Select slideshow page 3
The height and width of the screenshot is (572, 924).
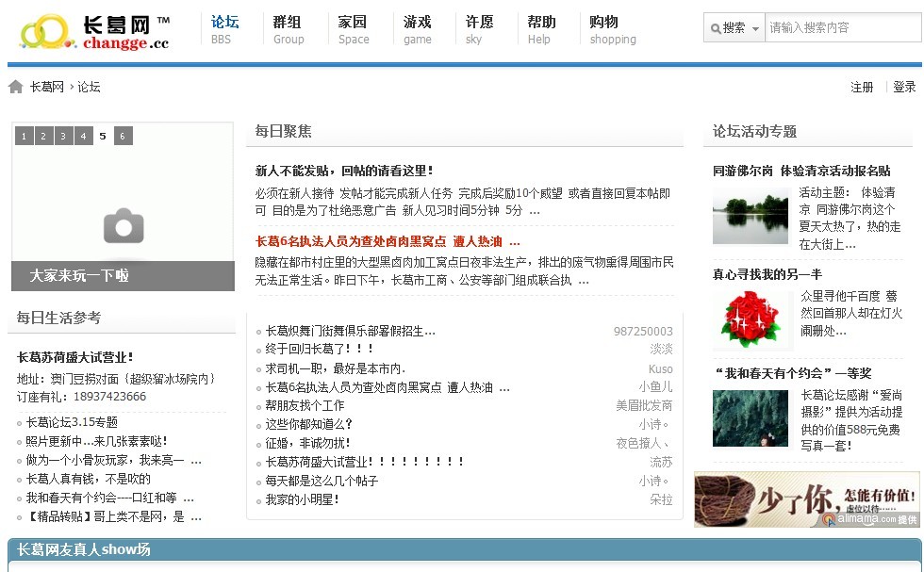pyautogui.click(x=63, y=136)
